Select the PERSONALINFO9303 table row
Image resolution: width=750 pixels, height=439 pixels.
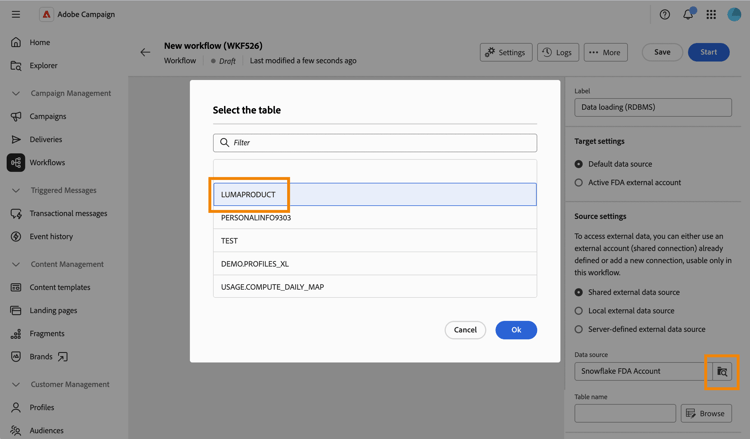coord(375,218)
